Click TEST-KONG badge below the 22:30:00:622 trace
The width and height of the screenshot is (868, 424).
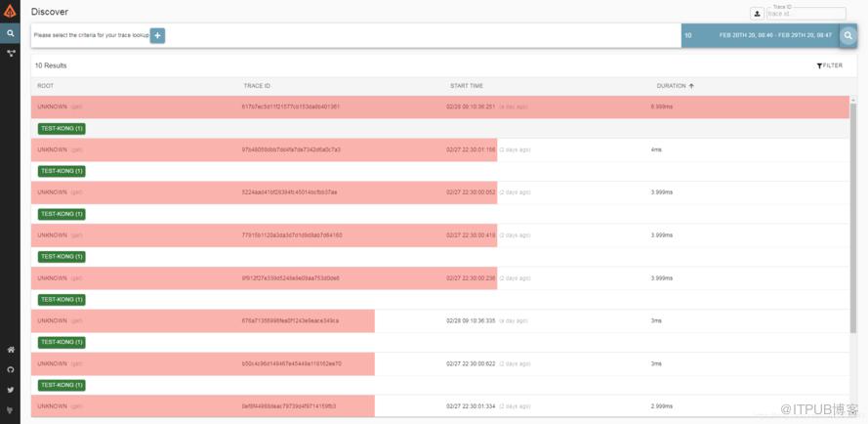click(62, 385)
